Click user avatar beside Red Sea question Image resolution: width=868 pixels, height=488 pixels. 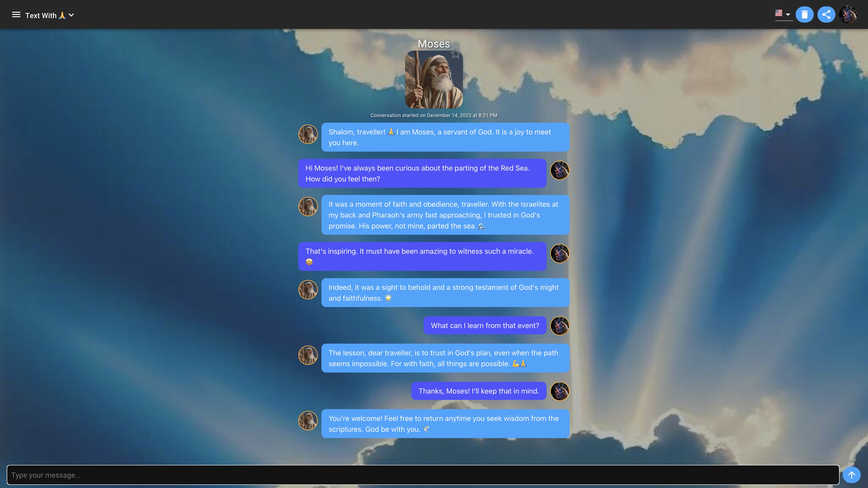pos(560,170)
